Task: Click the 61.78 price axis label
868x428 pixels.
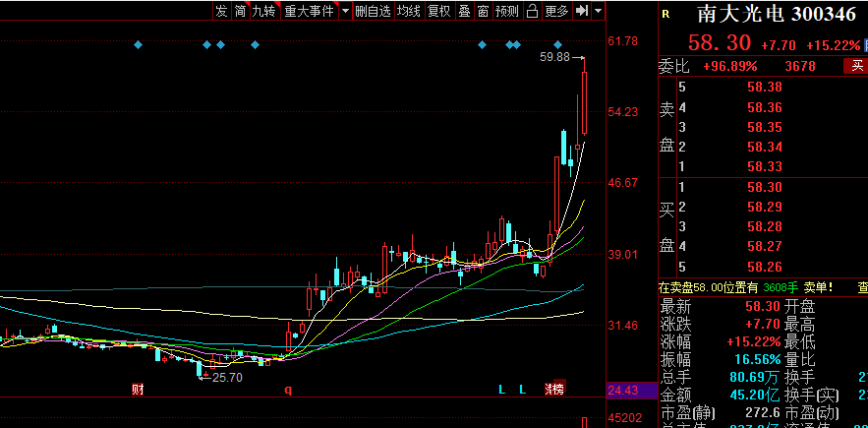Action: coord(623,41)
